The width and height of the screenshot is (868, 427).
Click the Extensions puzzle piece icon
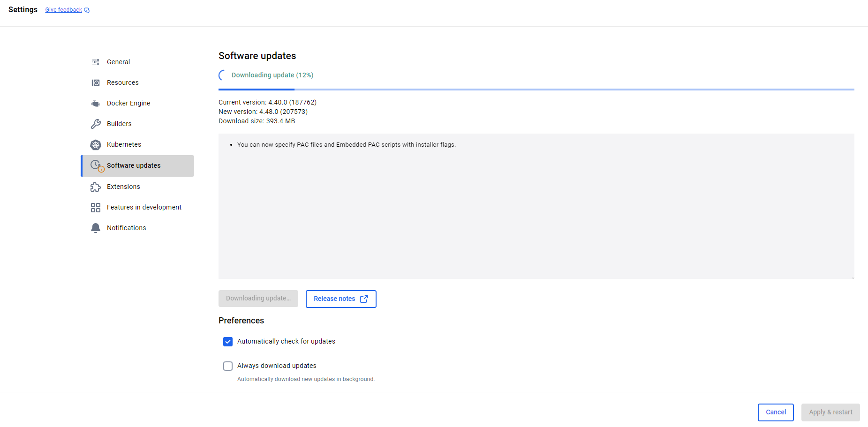click(x=96, y=187)
